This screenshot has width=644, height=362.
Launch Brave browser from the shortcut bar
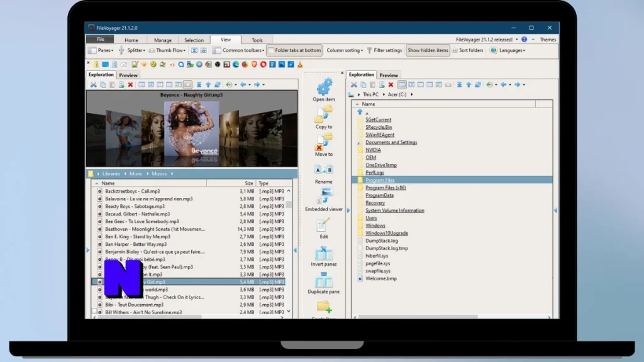(254, 65)
